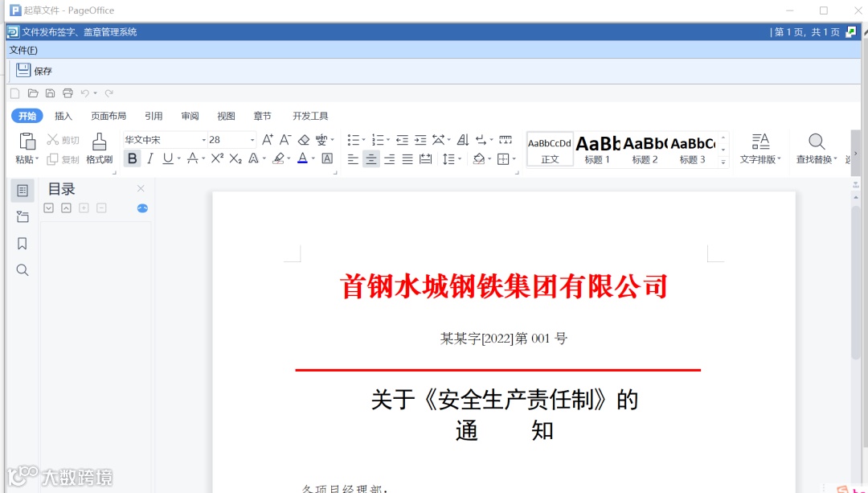
Task: Increase font size with A+ icon
Action: coord(268,140)
